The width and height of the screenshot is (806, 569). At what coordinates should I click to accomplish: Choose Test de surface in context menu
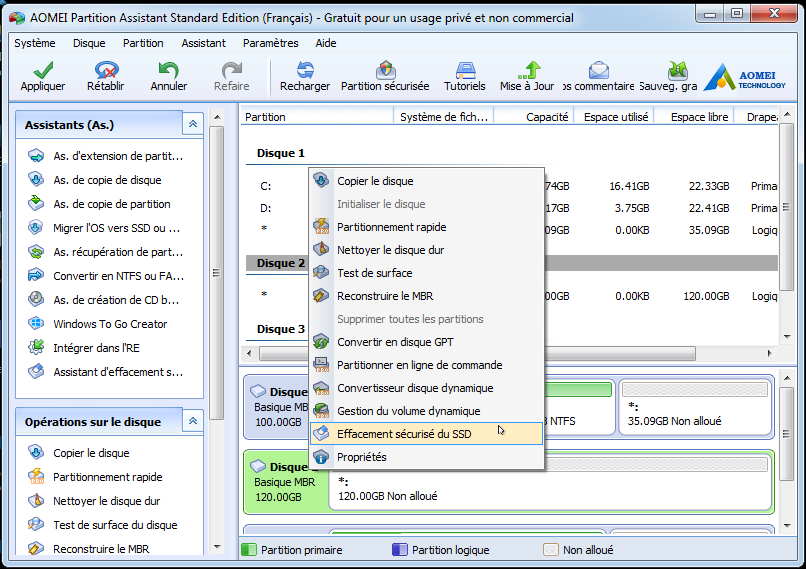coord(427,273)
